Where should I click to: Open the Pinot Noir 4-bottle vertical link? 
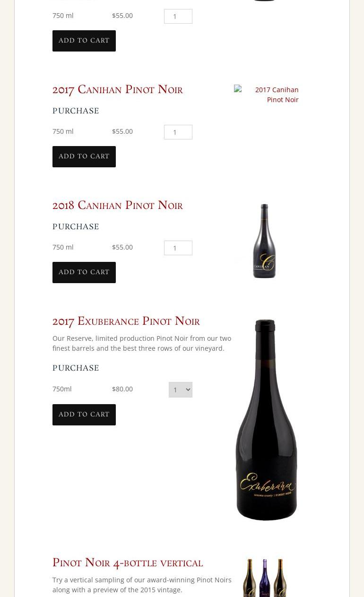pyautogui.click(x=128, y=562)
